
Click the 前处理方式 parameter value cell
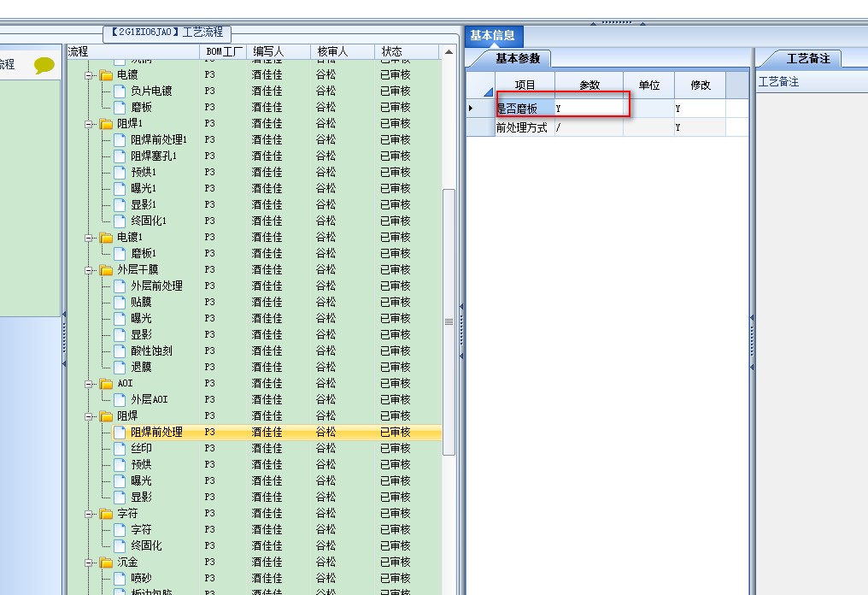(x=589, y=127)
